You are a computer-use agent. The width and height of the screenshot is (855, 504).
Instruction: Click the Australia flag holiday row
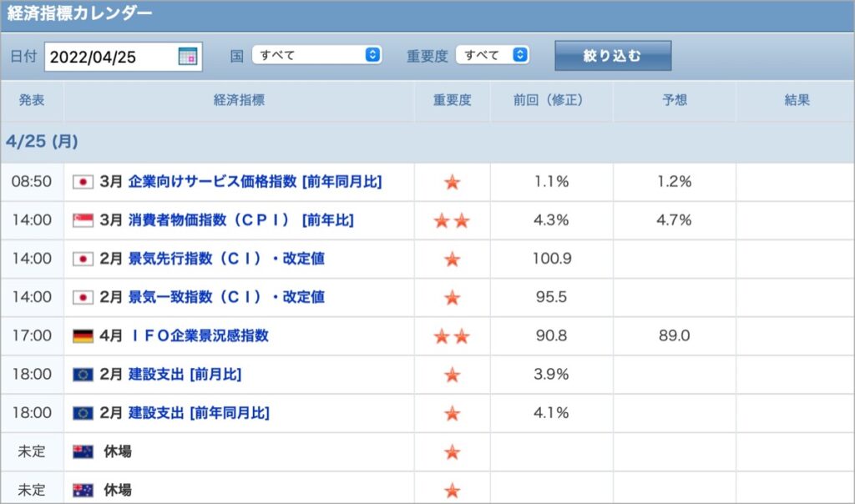point(83,491)
